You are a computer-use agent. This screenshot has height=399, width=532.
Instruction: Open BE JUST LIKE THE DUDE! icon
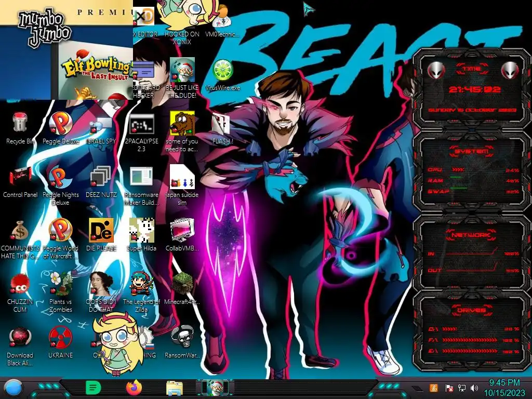[182, 79]
